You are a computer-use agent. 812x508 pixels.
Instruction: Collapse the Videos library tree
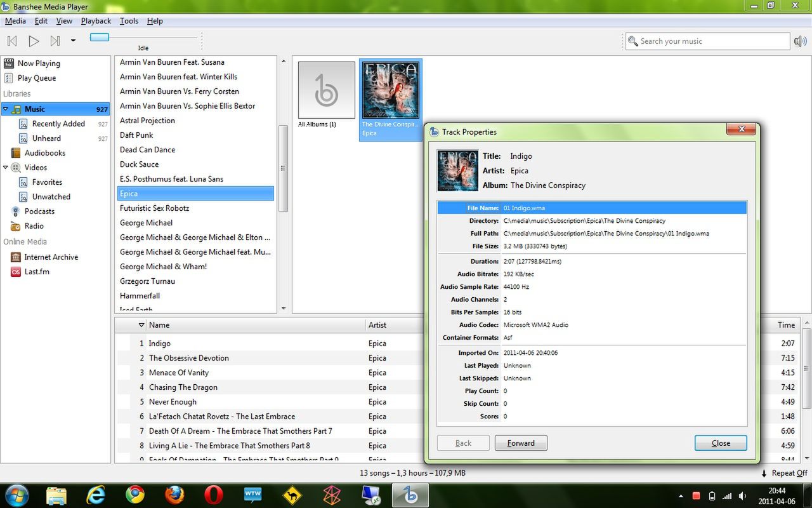[6, 168]
